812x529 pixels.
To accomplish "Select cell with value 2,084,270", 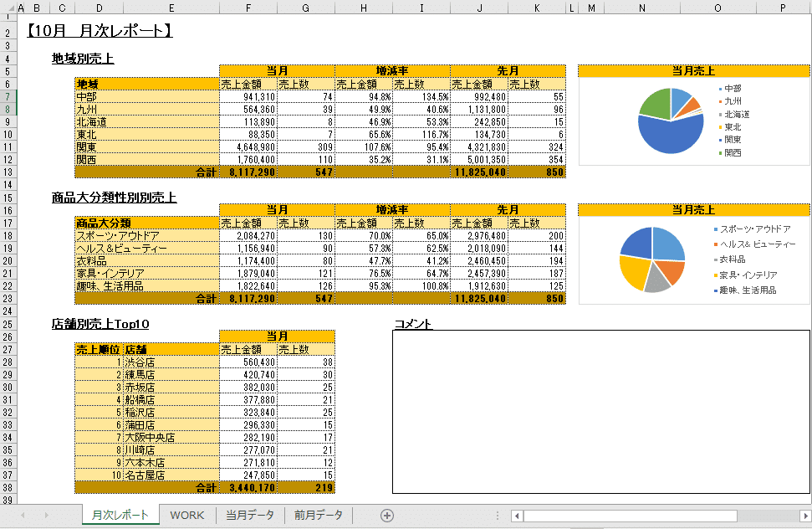I will [248, 236].
